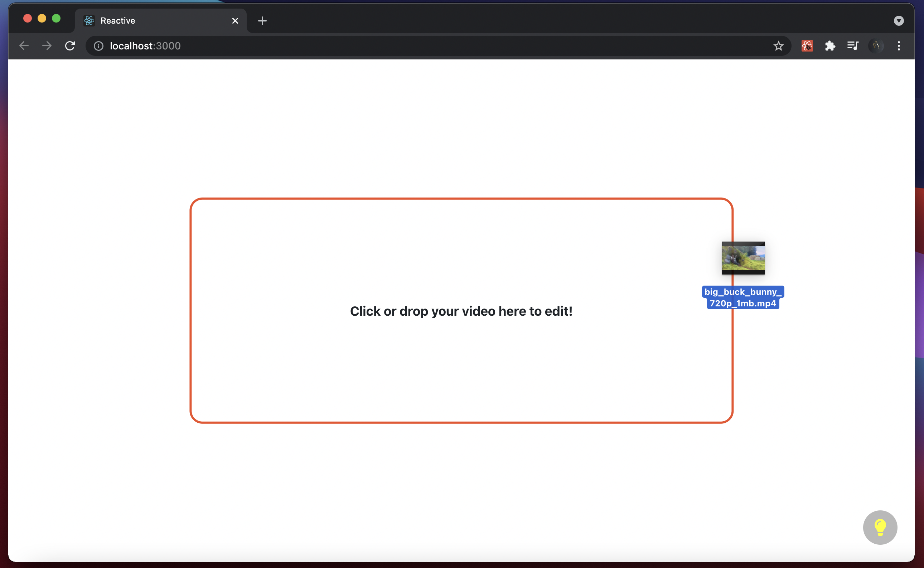View site information icon
Screen dimensions: 924x568
click(x=98, y=46)
